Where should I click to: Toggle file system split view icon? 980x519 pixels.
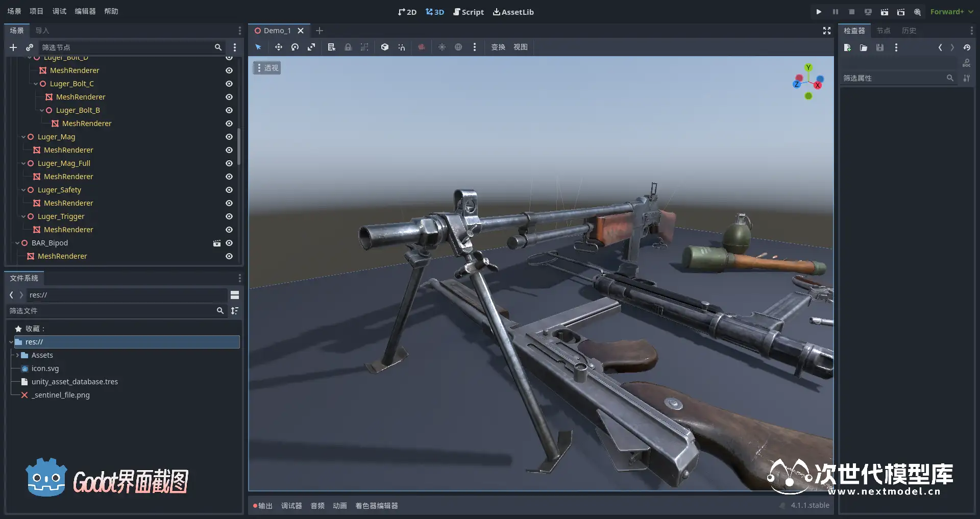coord(235,295)
